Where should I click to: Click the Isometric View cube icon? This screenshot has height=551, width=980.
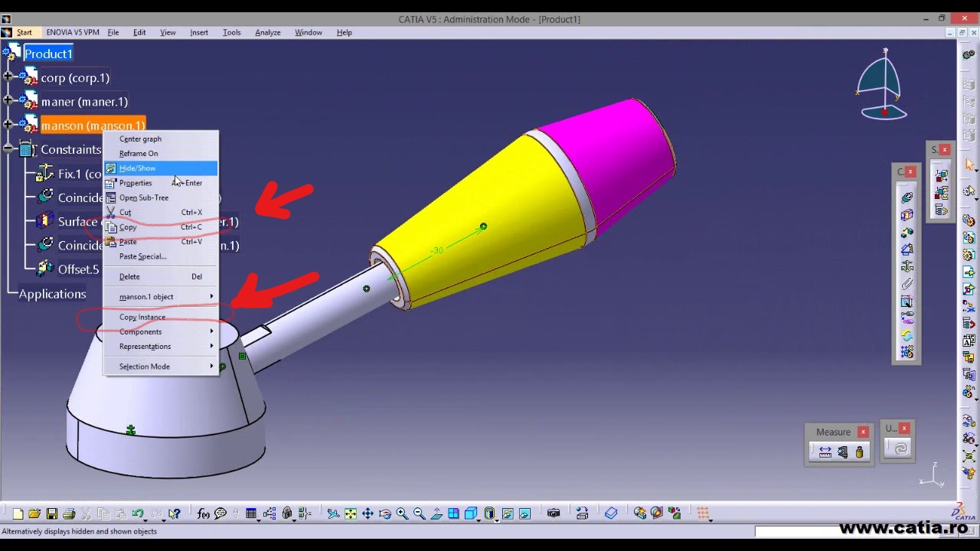point(471,514)
